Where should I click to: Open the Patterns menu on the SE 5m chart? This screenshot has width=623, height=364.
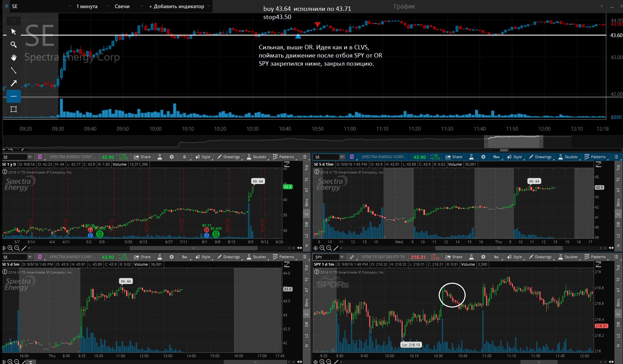pos(283,257)
